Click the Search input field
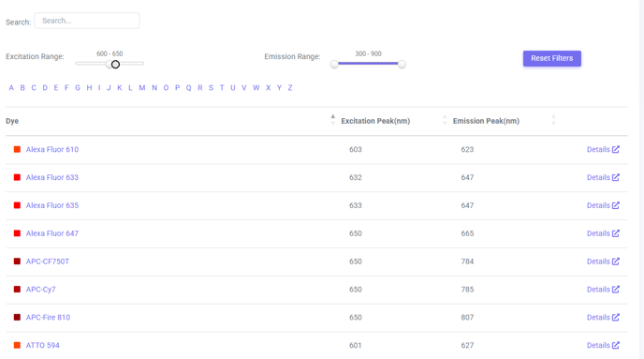 point(87,21)
